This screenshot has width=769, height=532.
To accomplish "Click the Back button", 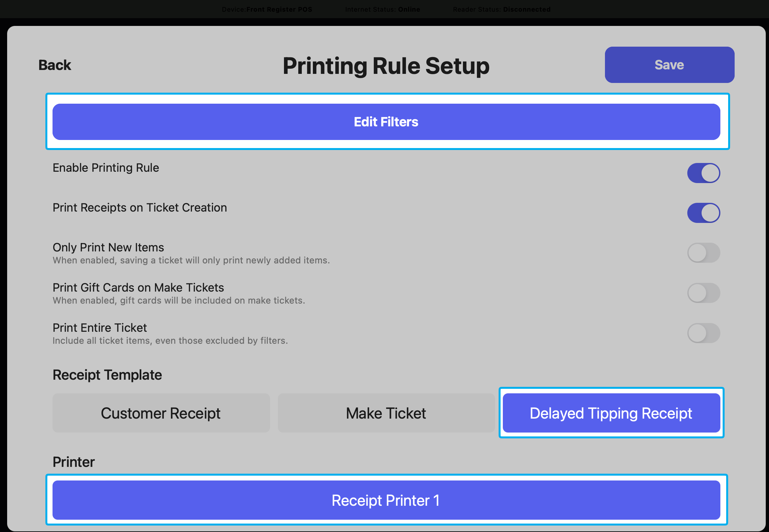I will 55,65.
